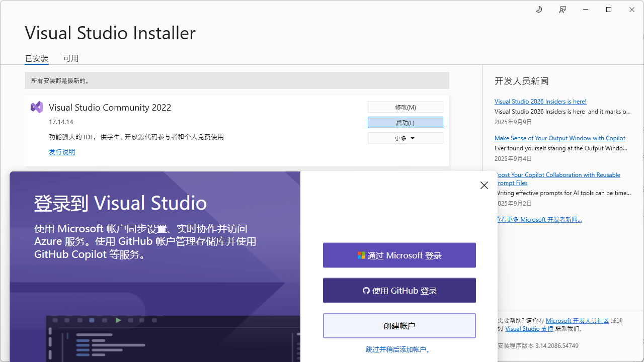Click the 所有安装都是最新的 status message
This screenshot has height=362, width=644.
60,80
